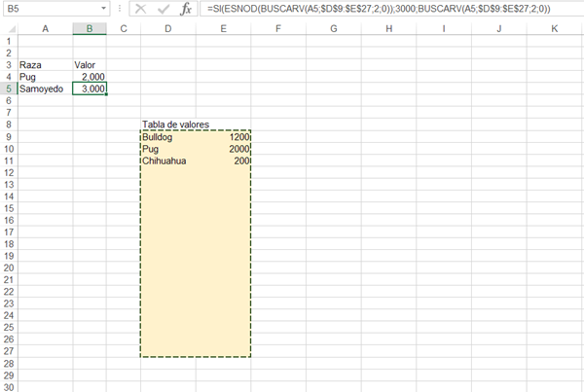584x392 pixels.
Task: Select column B header
Action: click(x=90, y=28)
